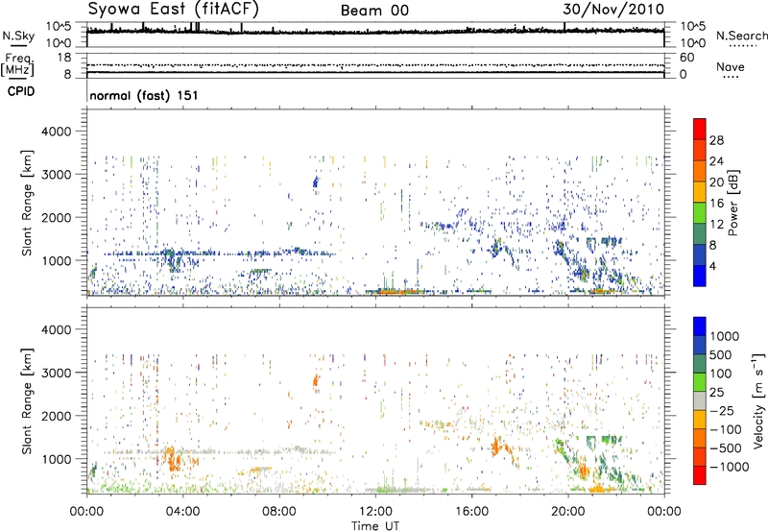Click the light green 12-16 dB swatch
This screenshot has width=768, height=532.
(700, 213)
